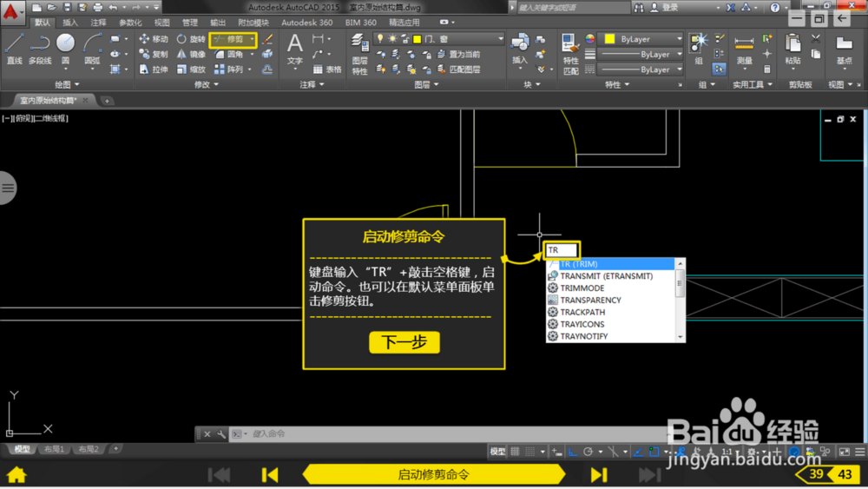Select the 圆 (Circle) tool
Image resolution: width=868 pixels, height=489 pixels.
click(x=65, y=49)
